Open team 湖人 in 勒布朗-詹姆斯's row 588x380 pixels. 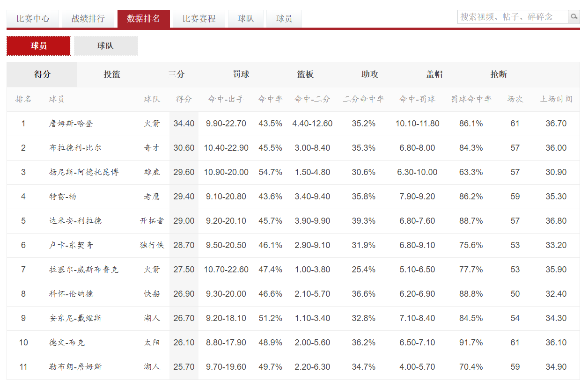point(152,367)
